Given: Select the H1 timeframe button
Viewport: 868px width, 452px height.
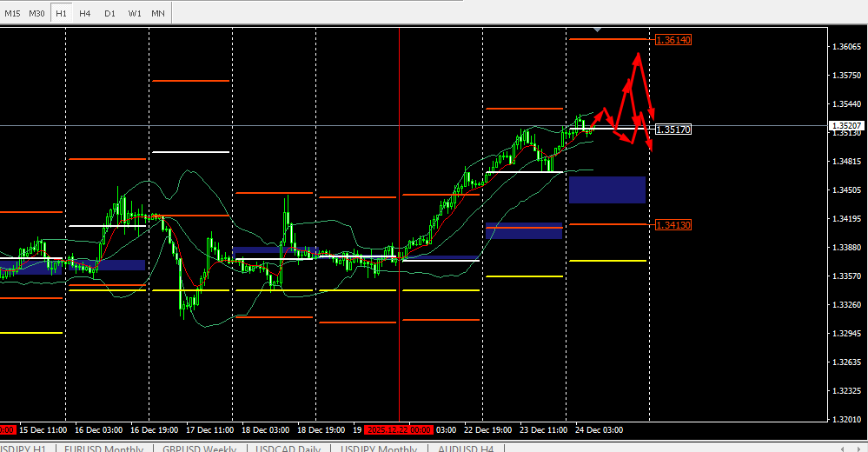Looking at the screenshot, I should 61,13.
